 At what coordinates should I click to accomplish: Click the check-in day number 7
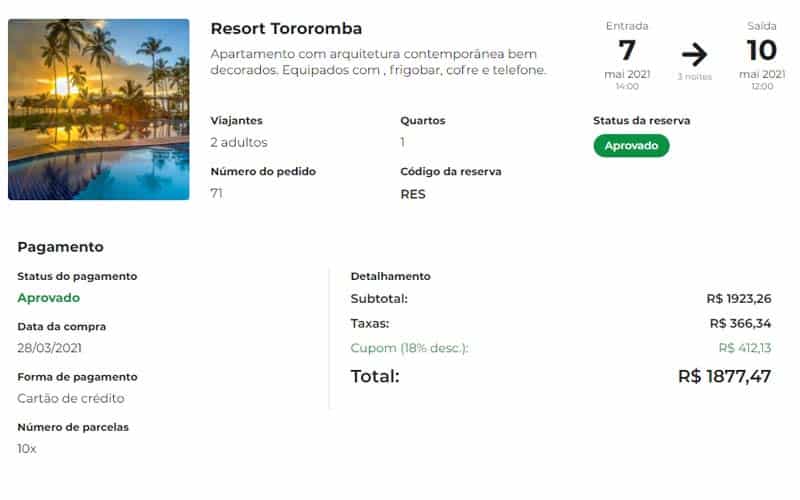627,50
